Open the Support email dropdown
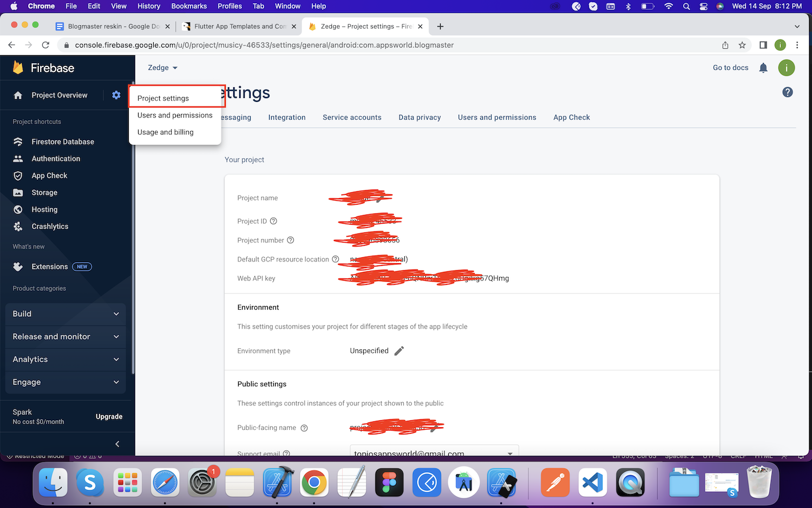Image resolution: width=812 pixels, height=508 pixels. (x=434, y=452)
